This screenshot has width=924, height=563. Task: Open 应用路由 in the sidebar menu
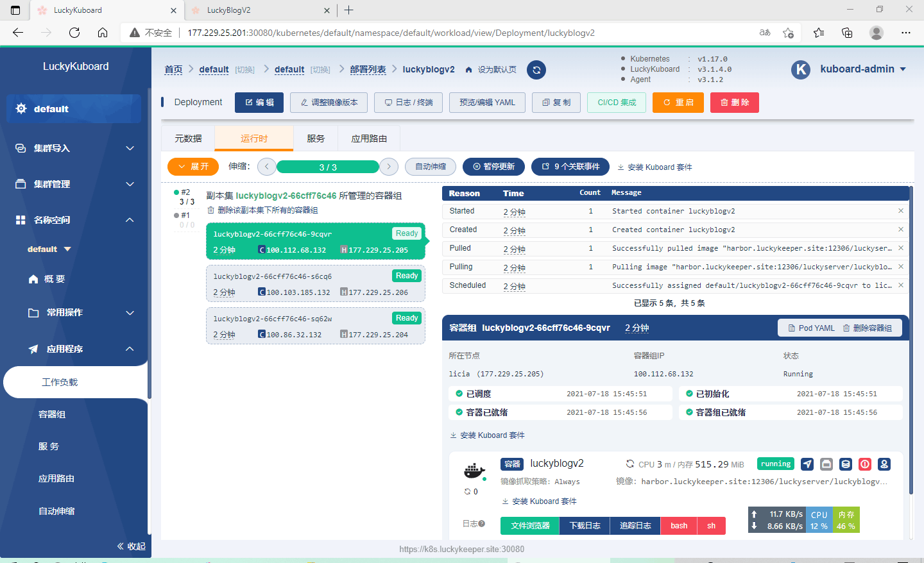point(56,478)
